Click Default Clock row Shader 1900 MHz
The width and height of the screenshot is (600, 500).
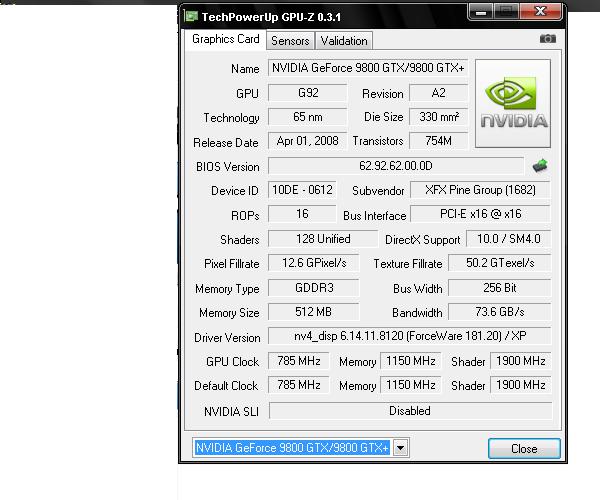click(521, 385)
